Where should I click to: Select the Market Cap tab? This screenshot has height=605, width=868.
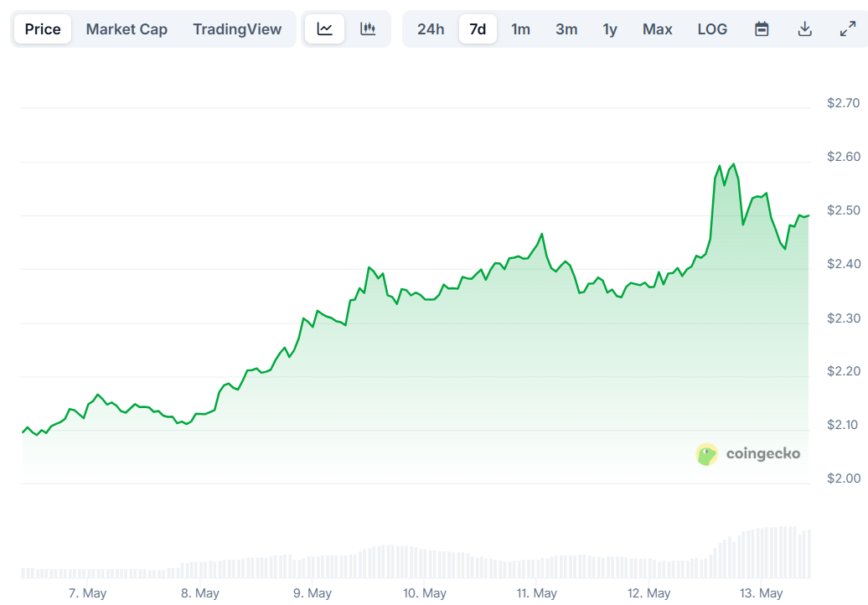[127, 28]
